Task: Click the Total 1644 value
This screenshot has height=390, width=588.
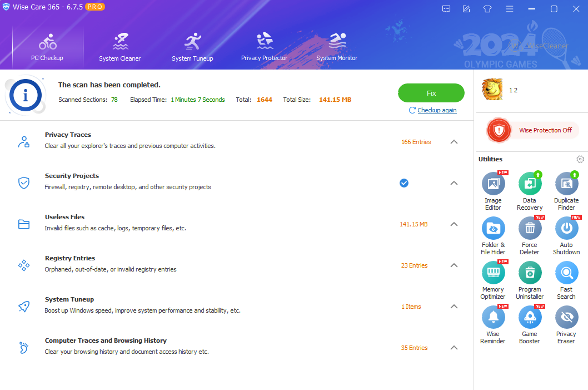Action: (x=265, y=100)
